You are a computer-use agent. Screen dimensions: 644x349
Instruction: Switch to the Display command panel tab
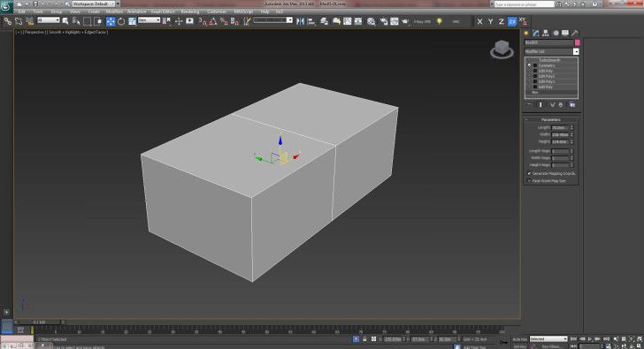pos(565,33)
